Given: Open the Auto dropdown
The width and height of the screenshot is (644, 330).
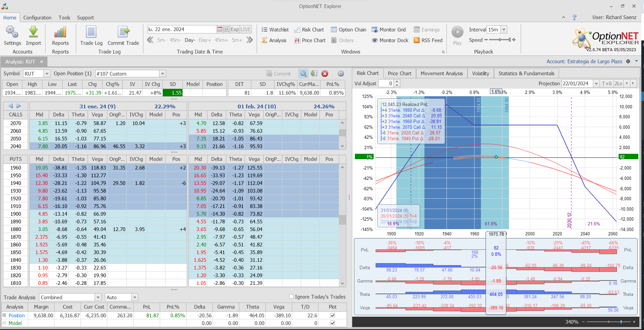Looking at the screenshot, I should (135, 297).
